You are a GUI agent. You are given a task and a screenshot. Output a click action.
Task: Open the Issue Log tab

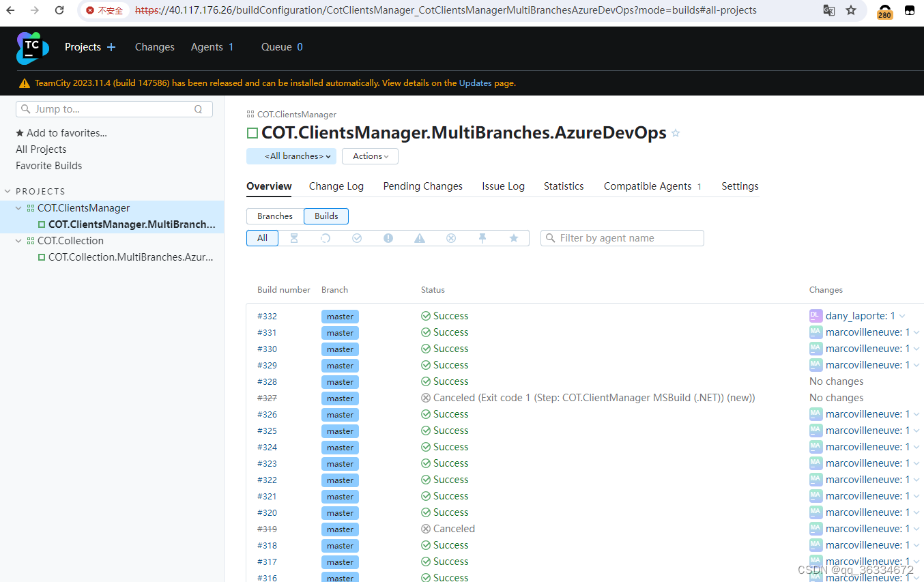coord(504,186)
